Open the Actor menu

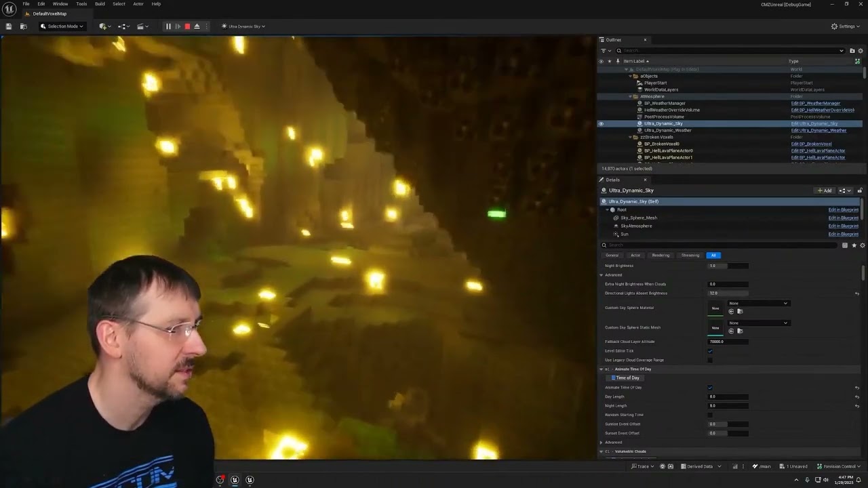pos(138,4)
